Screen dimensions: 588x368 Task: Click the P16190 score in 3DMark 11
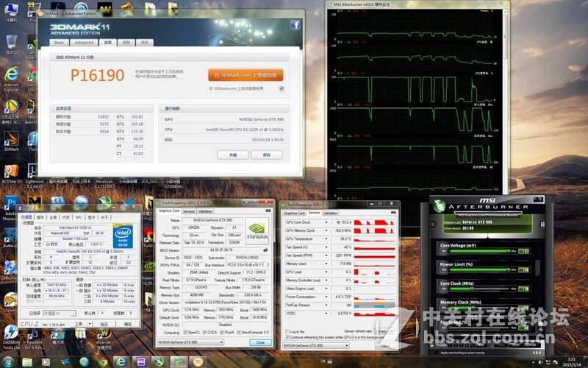[97, 76]
